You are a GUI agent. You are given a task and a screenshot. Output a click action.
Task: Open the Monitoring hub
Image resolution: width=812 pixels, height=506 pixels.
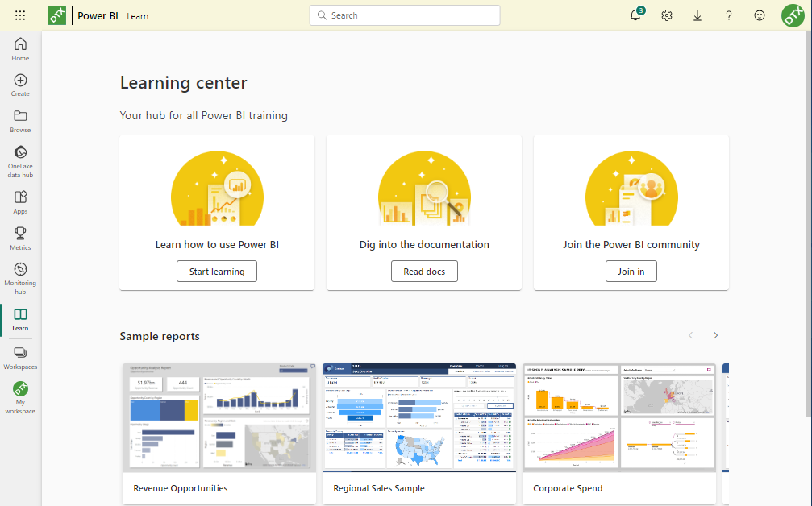point(19,275)
